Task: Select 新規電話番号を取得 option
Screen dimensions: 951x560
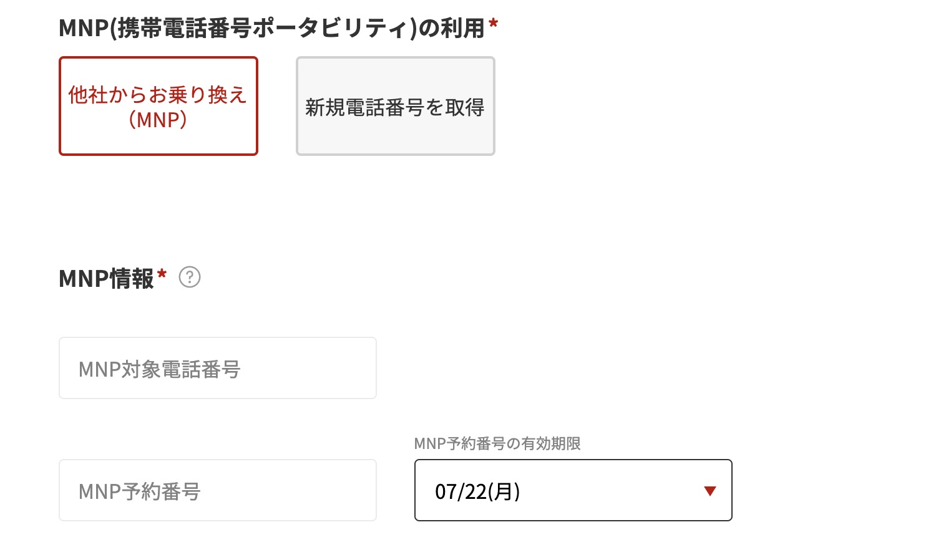Action: 395,106
